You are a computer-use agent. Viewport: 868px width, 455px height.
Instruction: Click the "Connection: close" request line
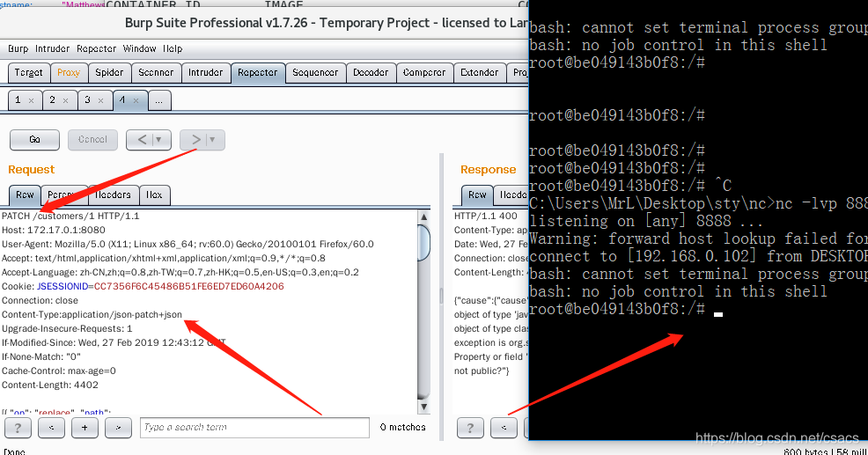[x=40, y=301]
